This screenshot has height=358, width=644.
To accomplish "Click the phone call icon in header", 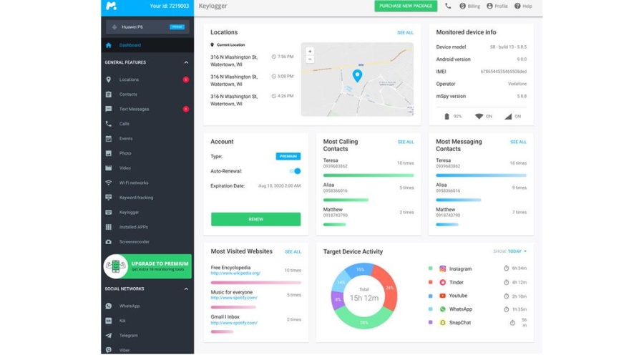I will pos(448,6).
